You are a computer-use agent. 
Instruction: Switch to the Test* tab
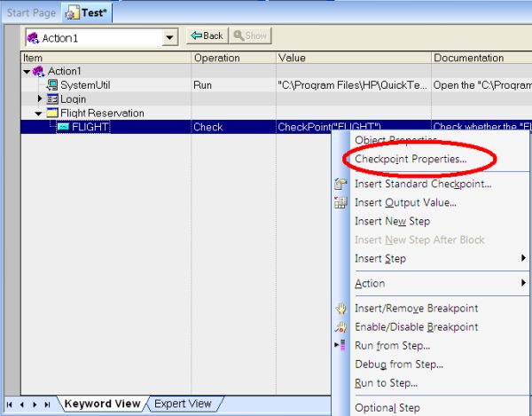[87, 13]
